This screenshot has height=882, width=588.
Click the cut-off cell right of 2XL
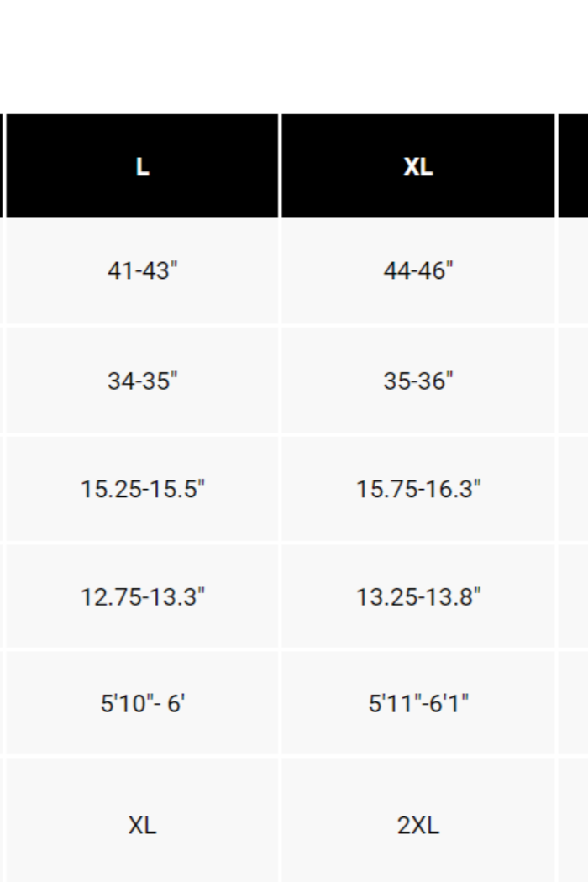pos(574,825)
